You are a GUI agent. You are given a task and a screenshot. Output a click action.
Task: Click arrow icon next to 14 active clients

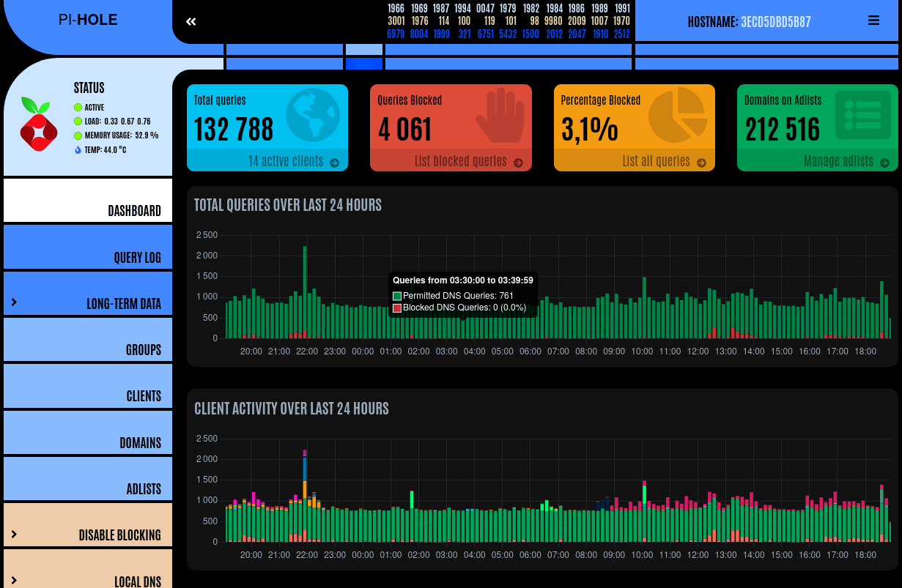coord(335,163)
